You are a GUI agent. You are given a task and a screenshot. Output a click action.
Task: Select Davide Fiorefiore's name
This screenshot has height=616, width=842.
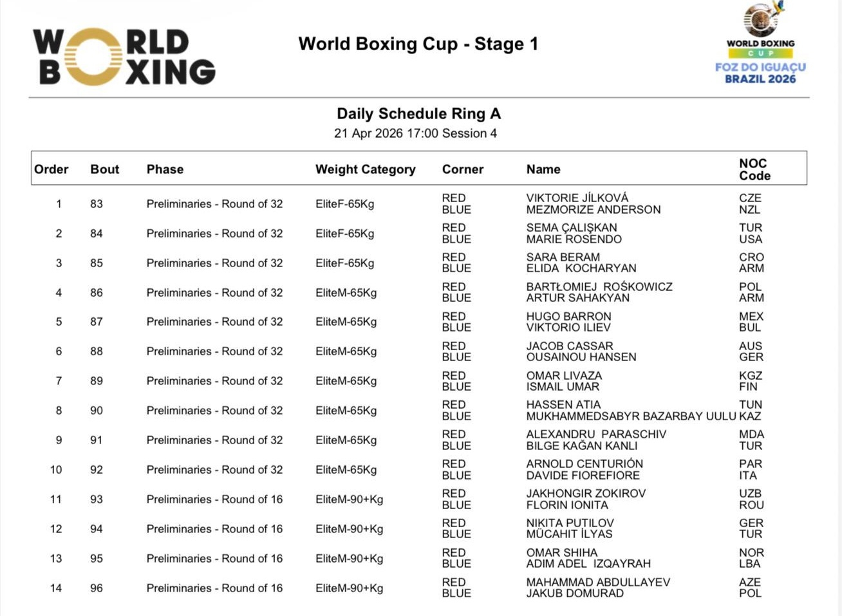click(583, 476)
